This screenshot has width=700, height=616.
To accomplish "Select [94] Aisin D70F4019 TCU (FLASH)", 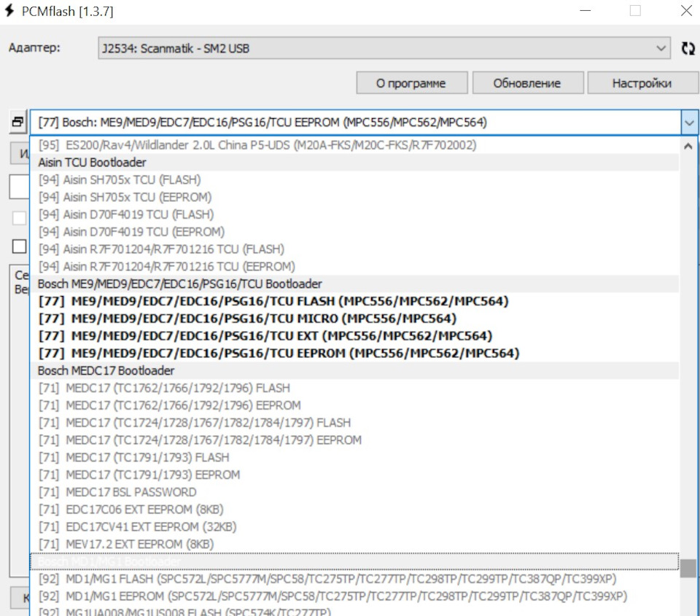I will tap(354, 214).
